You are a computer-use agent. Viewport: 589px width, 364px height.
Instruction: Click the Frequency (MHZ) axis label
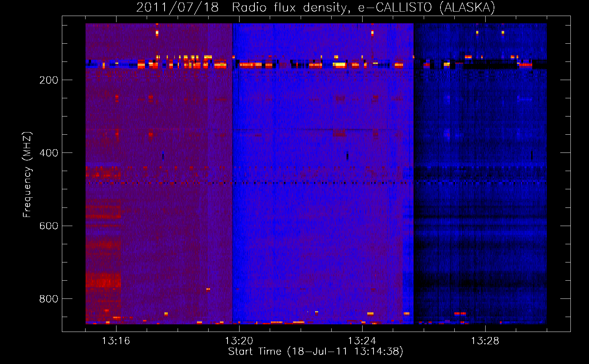pos(27,174)
